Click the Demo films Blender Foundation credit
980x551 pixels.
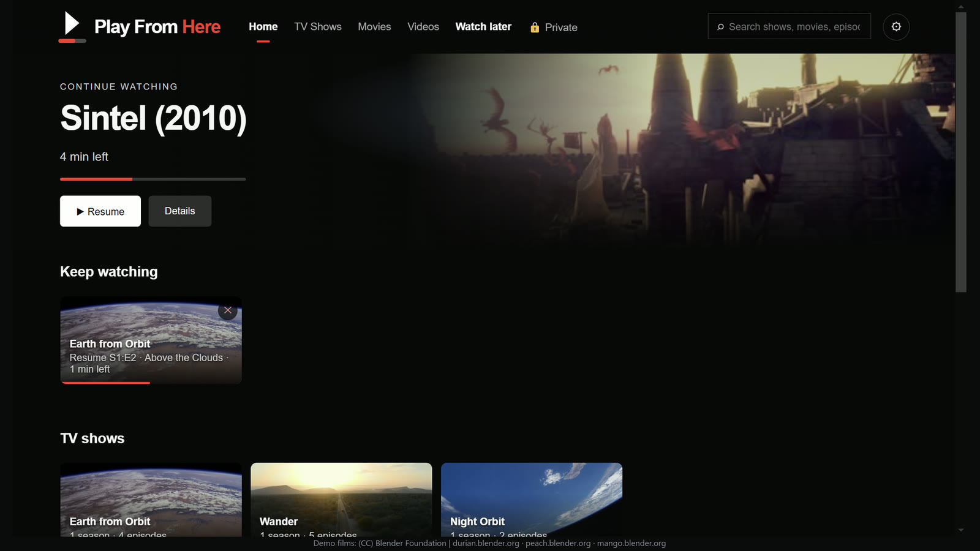tap(489, 543)
